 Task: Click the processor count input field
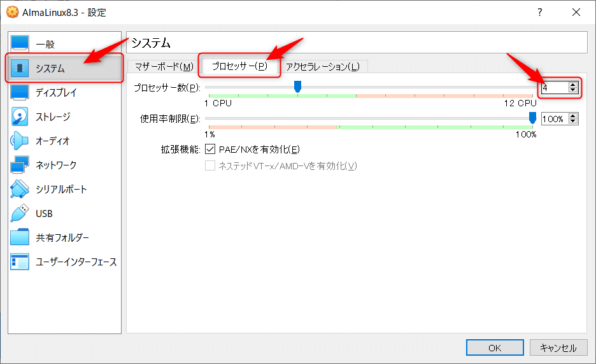(x=555, y=88)
